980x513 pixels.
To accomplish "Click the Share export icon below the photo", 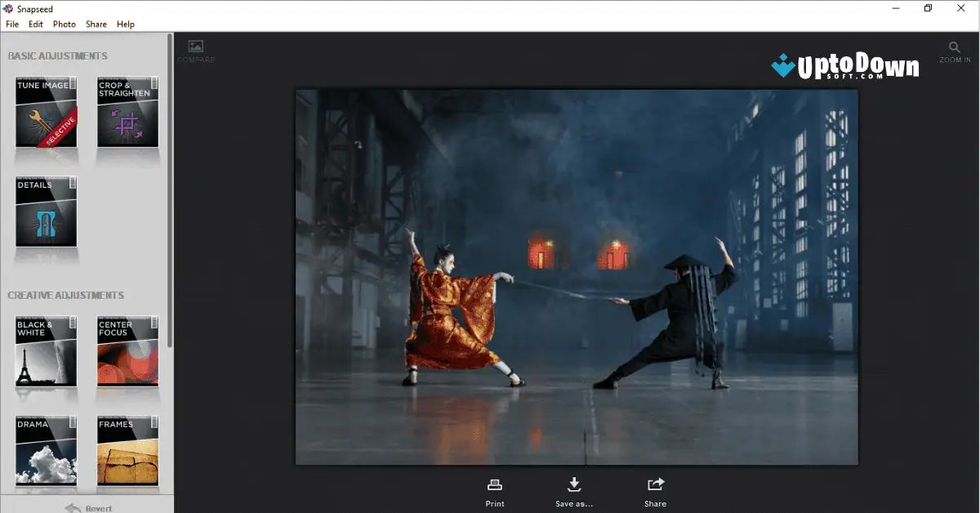I will click(655, 483).
